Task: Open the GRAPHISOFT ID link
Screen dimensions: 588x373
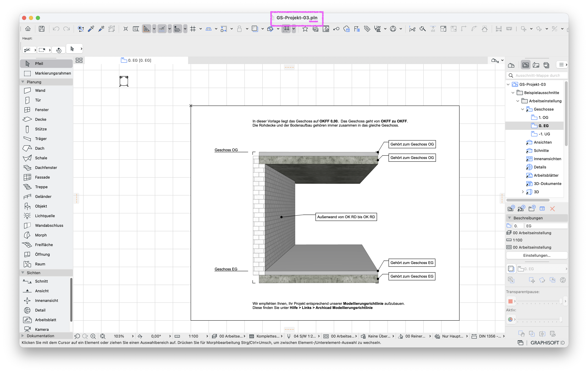Action: point(548,343)
